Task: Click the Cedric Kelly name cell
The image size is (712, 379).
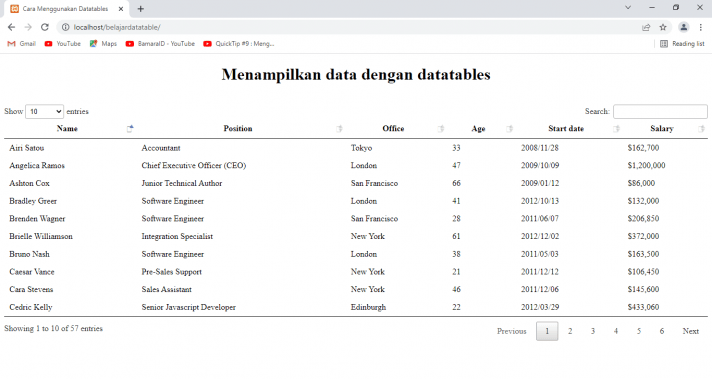Action: 31,307
